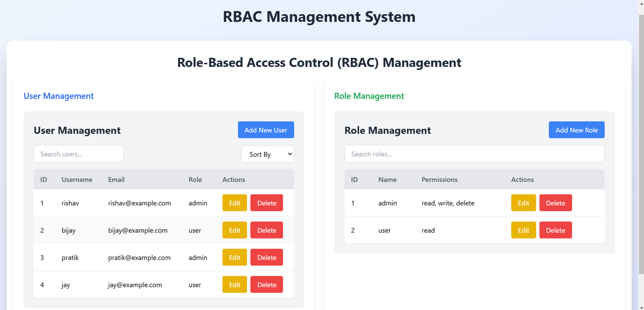This screenshot has width=644, height=310.
Task: Click the Add New User button
Action: [266, 130]
